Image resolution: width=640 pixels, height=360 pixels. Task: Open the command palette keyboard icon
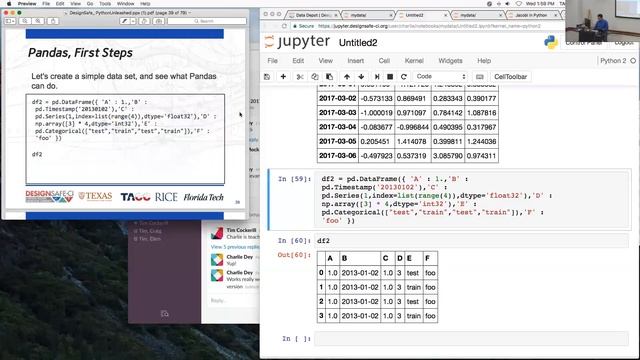(480, 77)
